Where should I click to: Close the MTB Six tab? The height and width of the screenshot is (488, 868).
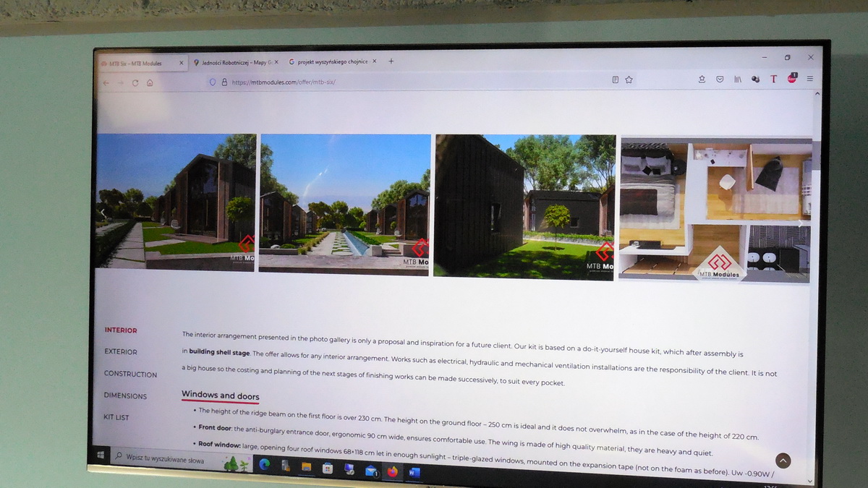pos(182,64)
